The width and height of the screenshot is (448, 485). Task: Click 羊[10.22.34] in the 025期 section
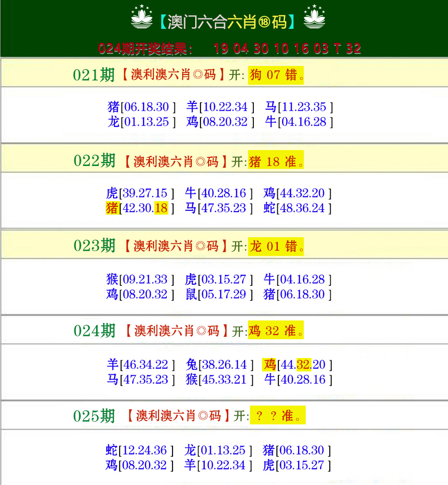click(x=218, y=466)
